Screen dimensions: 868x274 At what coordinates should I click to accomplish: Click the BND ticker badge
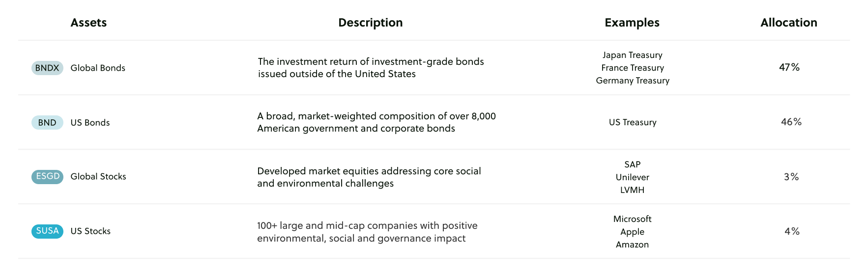(x=47, y=122)
